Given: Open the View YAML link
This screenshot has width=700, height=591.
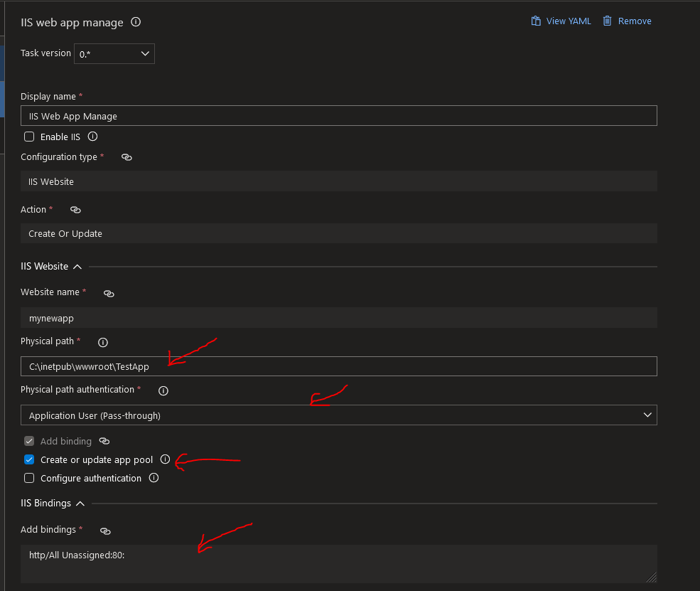Looking at the screenshot, I should pyautogui.click(x=569, y=21).
